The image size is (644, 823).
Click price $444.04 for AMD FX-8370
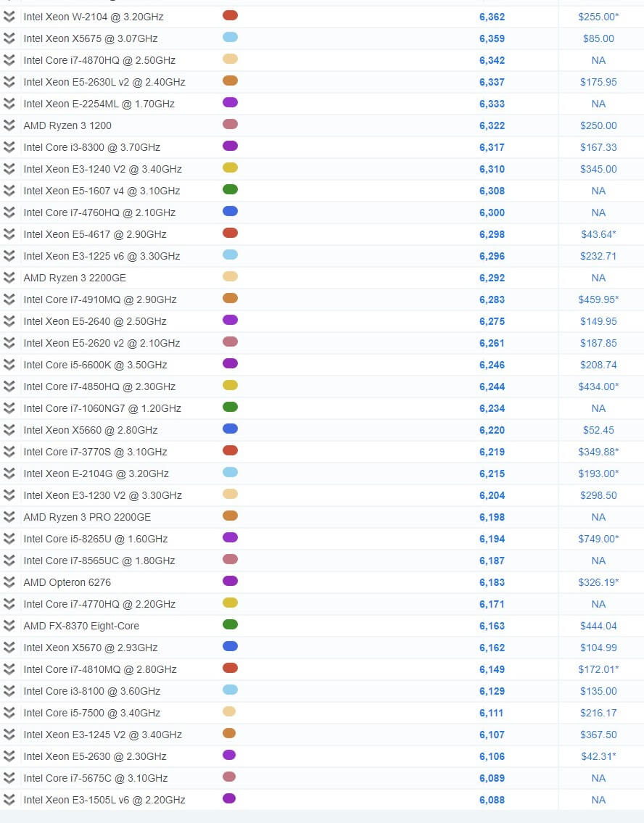[x=598, y=626]
